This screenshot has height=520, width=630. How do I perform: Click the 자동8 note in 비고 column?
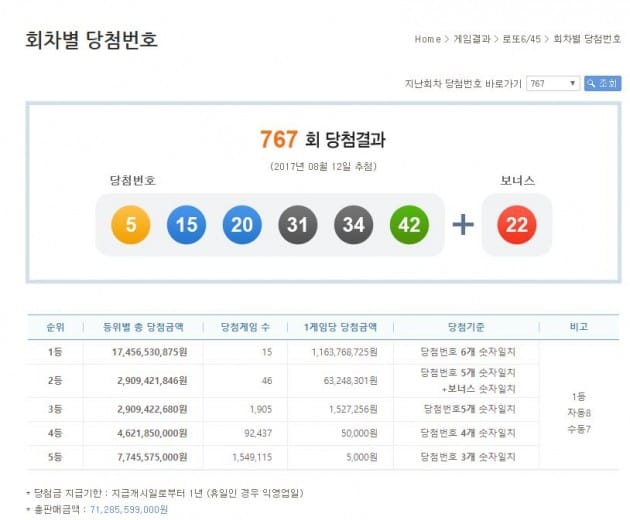click(x=579, y=413)
